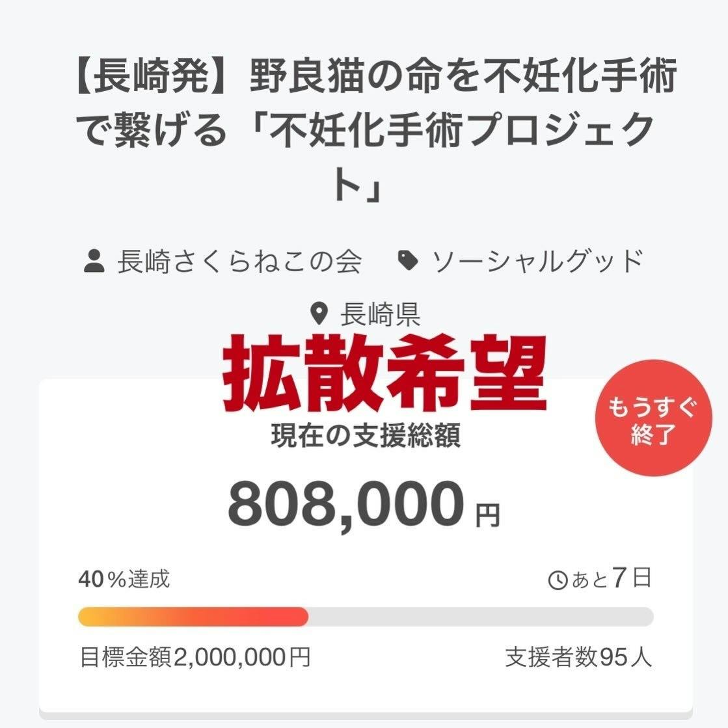This screenshot has width=728, height=728.
Task: Click the orange filled part of progress bar
Action: (193, 617)
